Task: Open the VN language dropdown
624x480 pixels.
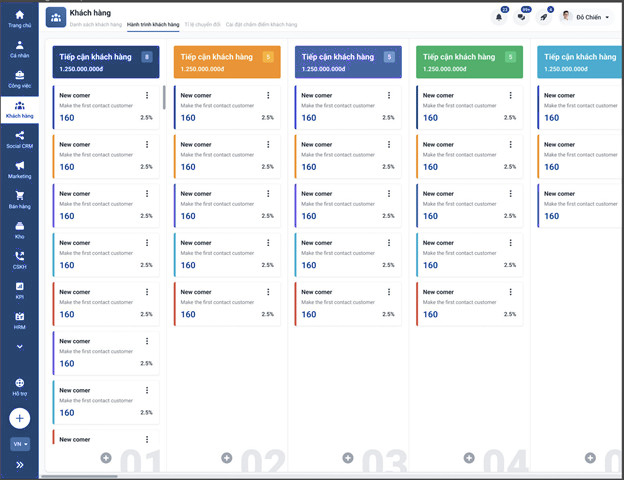Action: [20, 443]
